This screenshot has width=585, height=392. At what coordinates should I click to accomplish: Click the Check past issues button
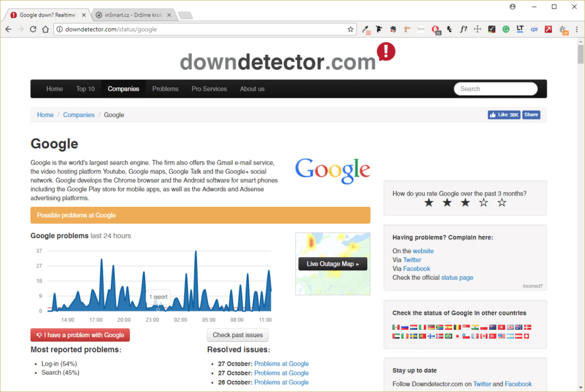238,335
